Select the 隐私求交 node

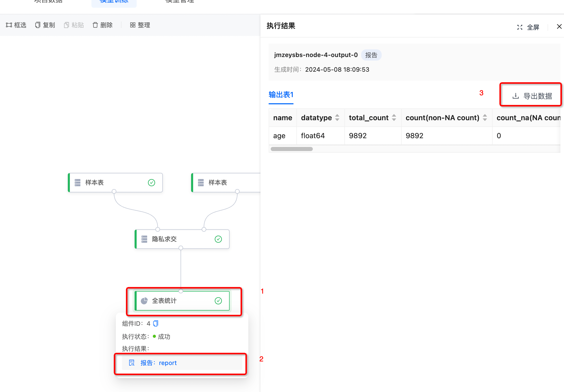182,239
